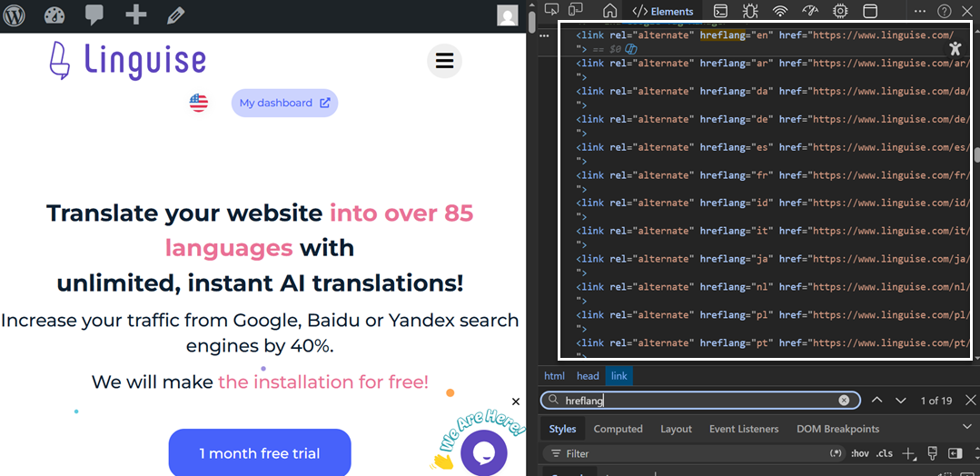Toggle the rendering emulations brush icon
The image size is (980, 476).
pos(932,453)
